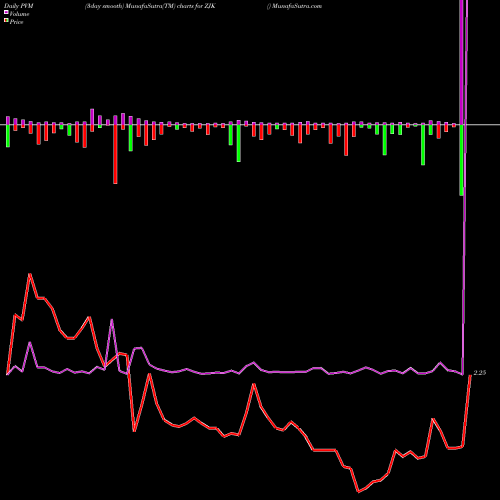Click the tallest magenta bar above baseline
This screenshot has height=500, width=500.
[x=92, y=117]
